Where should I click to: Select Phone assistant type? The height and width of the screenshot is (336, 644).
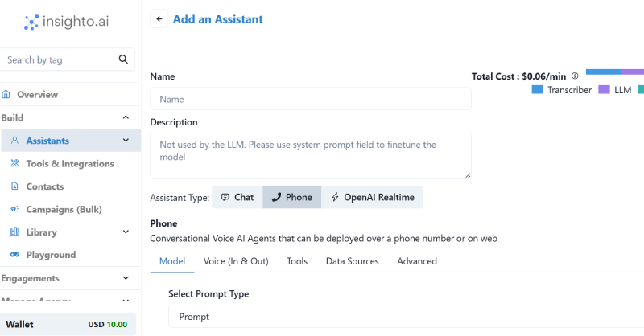pyautogui.click(x=291, y=197)
